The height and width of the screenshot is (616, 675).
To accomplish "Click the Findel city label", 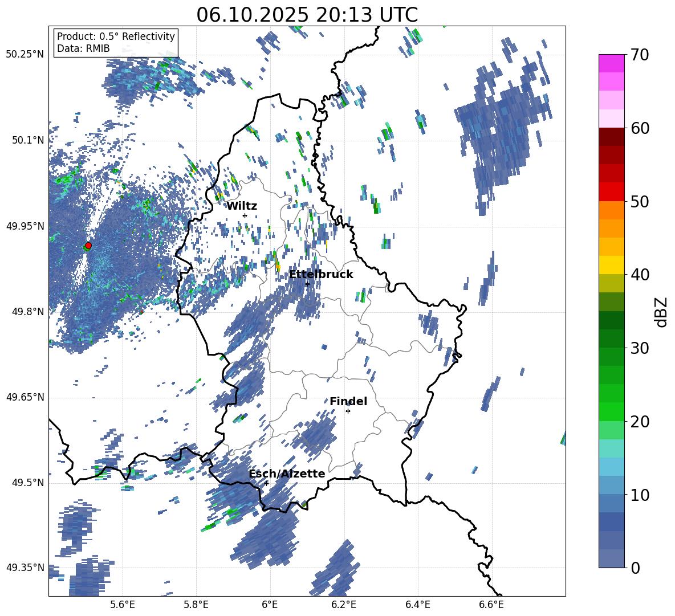I will click(x=348, y=402).
